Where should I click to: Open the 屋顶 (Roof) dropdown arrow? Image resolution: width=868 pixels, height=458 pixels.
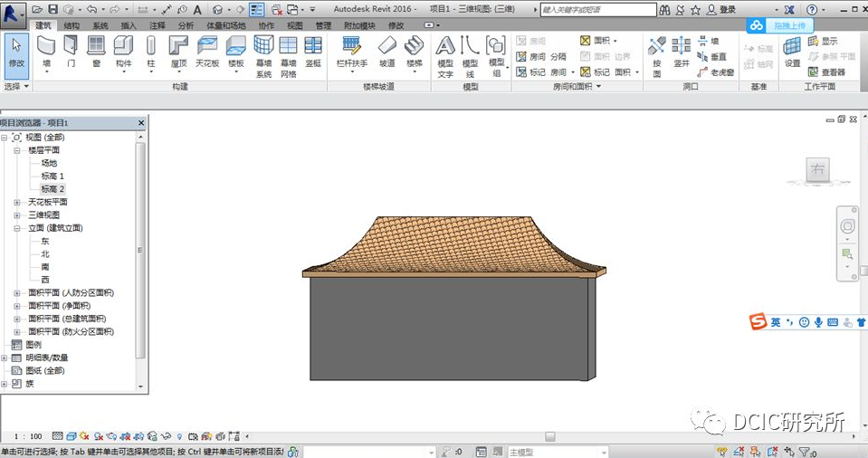[x=178, y=73]
